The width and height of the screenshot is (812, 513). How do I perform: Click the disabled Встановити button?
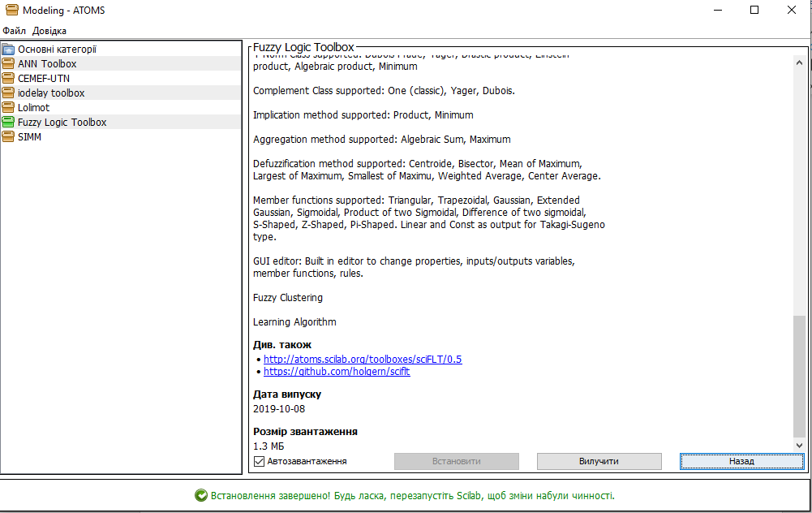456,461
